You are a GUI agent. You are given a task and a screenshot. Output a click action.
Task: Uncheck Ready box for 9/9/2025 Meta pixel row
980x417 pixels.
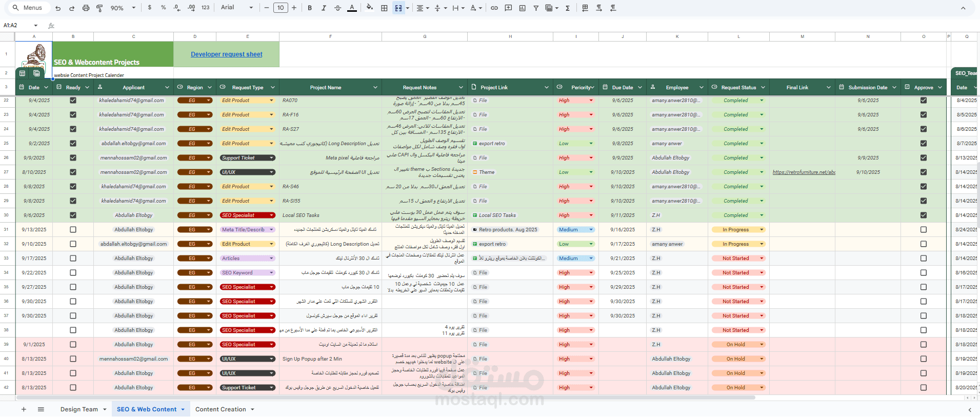(73, 158)
